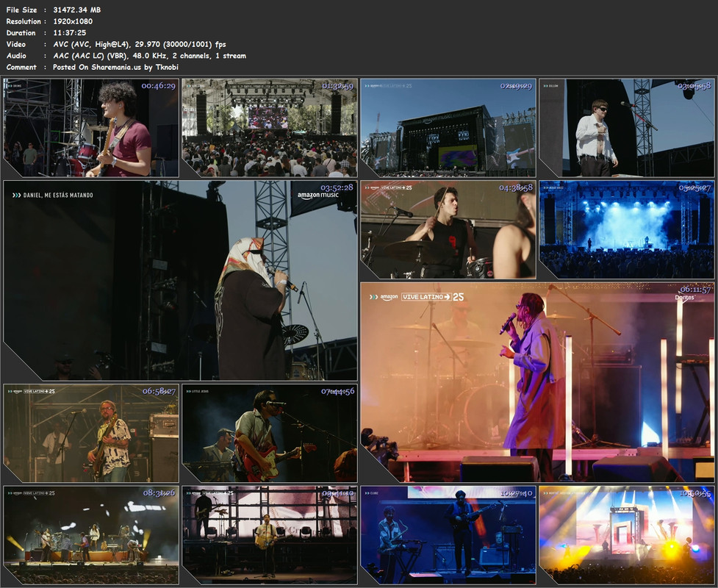Select the Daniel, Me Estás Matando title text
Screen dimensions: 718x588
coord(58,195)
